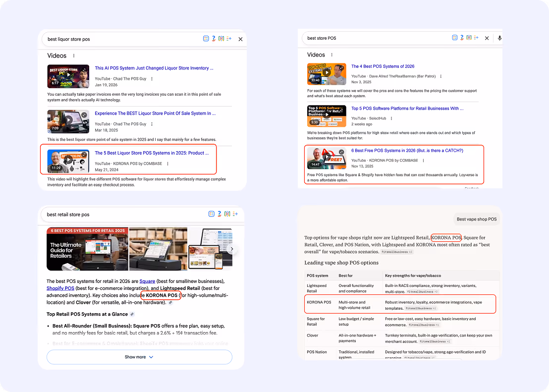This screenshot has height=392, width=549.
Task: Click question mark icon in 'best retail store pos' bar
Action: point(220,214)
